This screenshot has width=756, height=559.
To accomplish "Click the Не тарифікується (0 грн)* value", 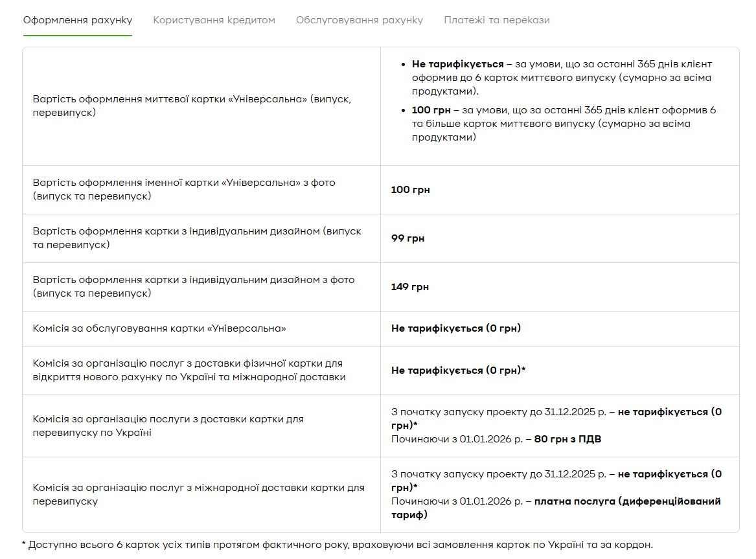I will pyautogui.click(x=458, y=371).
